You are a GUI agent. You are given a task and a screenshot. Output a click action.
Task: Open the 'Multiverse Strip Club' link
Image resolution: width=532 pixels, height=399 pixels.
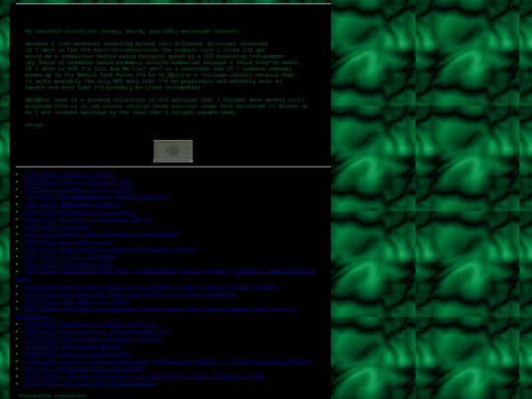[x=152, y=287]
